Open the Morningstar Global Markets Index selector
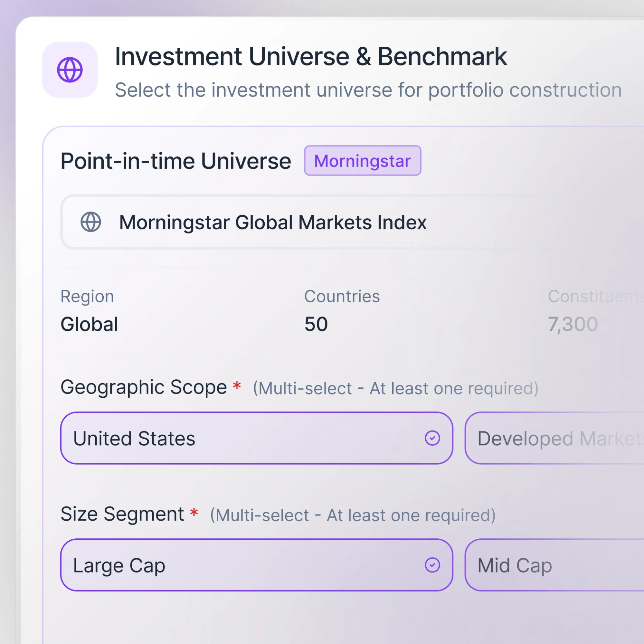The width and height of the screenshot is (644, 644). pyautogui.click(x=352, y=222)
